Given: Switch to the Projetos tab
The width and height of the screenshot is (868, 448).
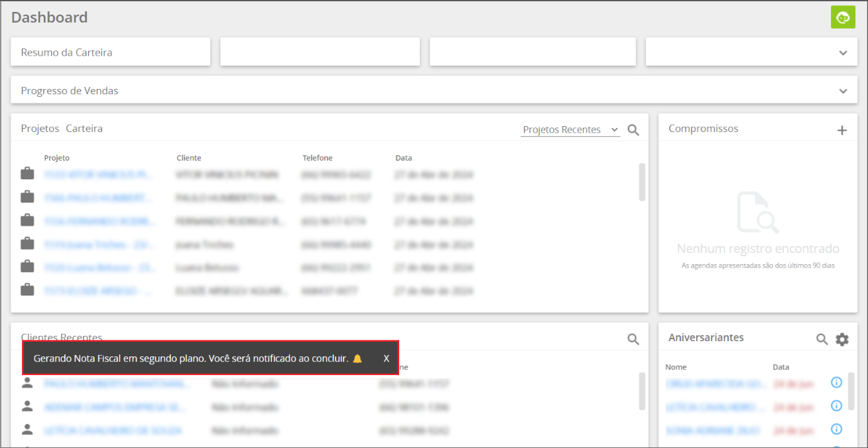Looking at the screenshot, I should tap(40, 128).
